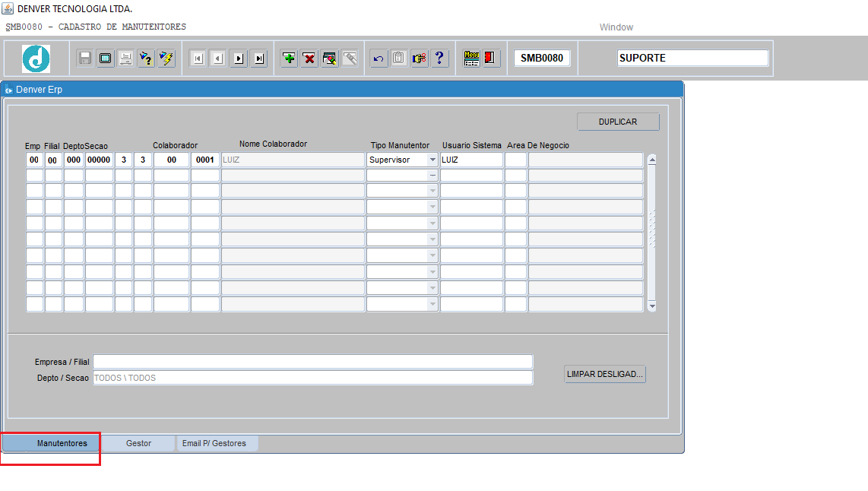Click the Area De Negocio column label

(x=538, y=146)
